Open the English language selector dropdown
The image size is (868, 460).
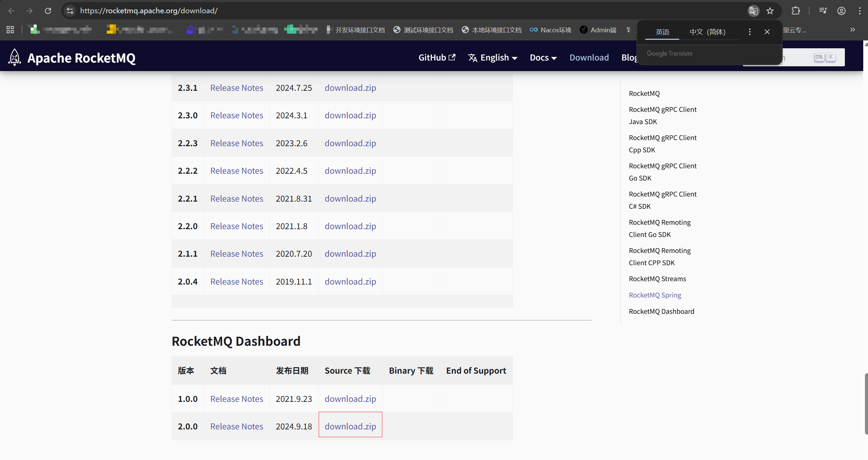493,57
